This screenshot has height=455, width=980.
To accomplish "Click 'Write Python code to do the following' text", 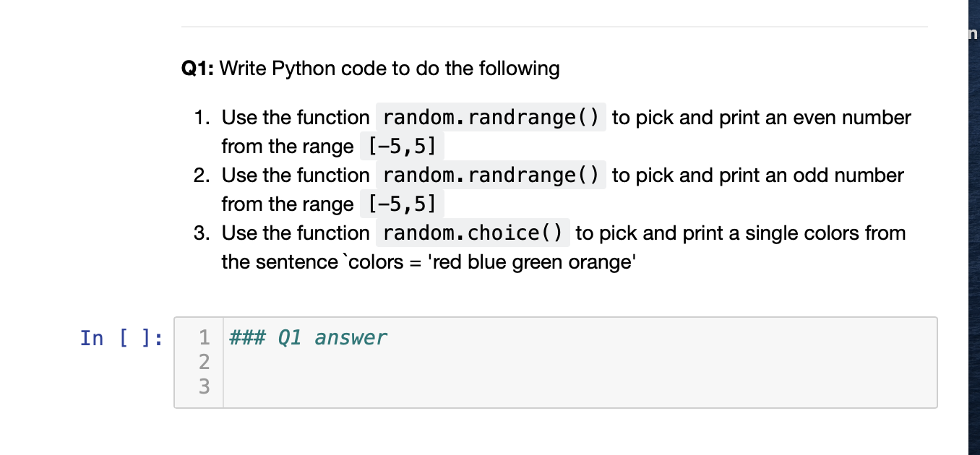I will [x=390, y=69].
